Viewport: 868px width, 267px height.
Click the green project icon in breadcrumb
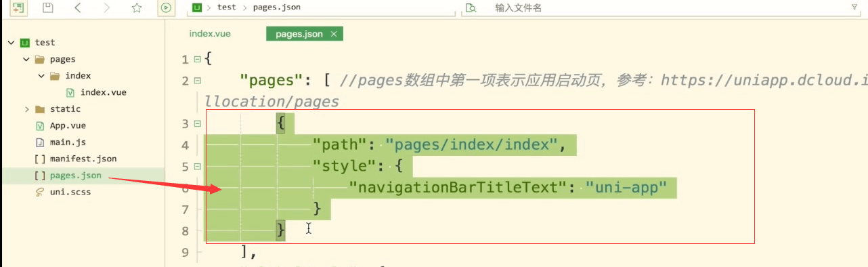197,7
